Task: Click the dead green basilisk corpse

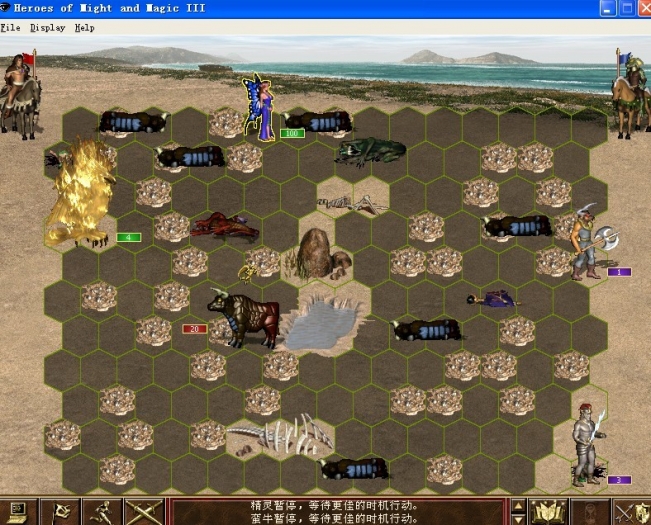Action: (x=370, y=151)
